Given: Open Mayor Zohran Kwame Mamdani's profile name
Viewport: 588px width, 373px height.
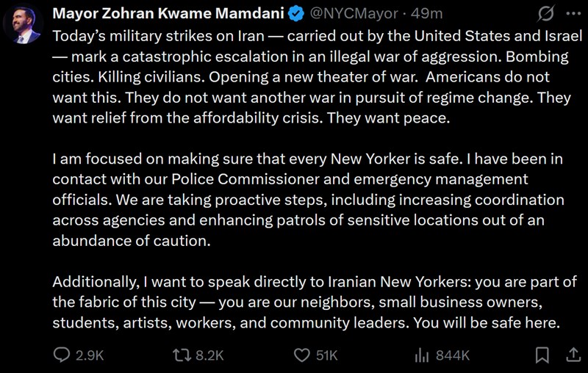Looking at the screenshot, I should [170, 14].
